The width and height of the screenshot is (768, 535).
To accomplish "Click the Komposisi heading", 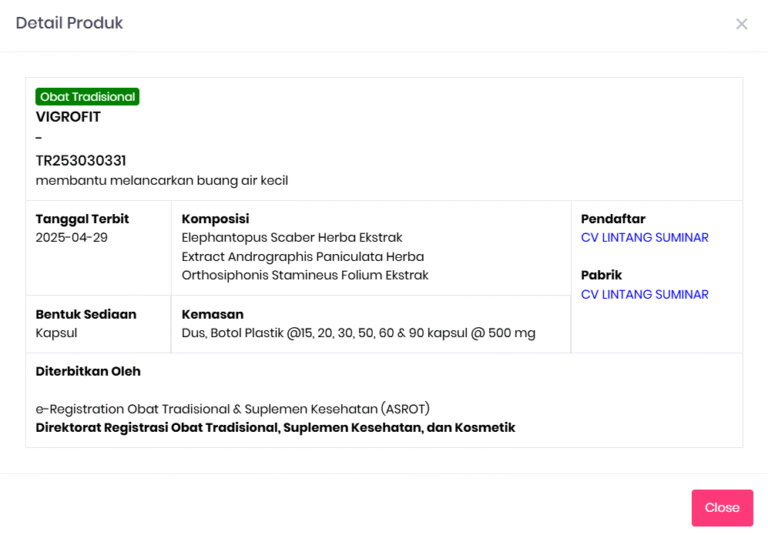I will point(215,219).
